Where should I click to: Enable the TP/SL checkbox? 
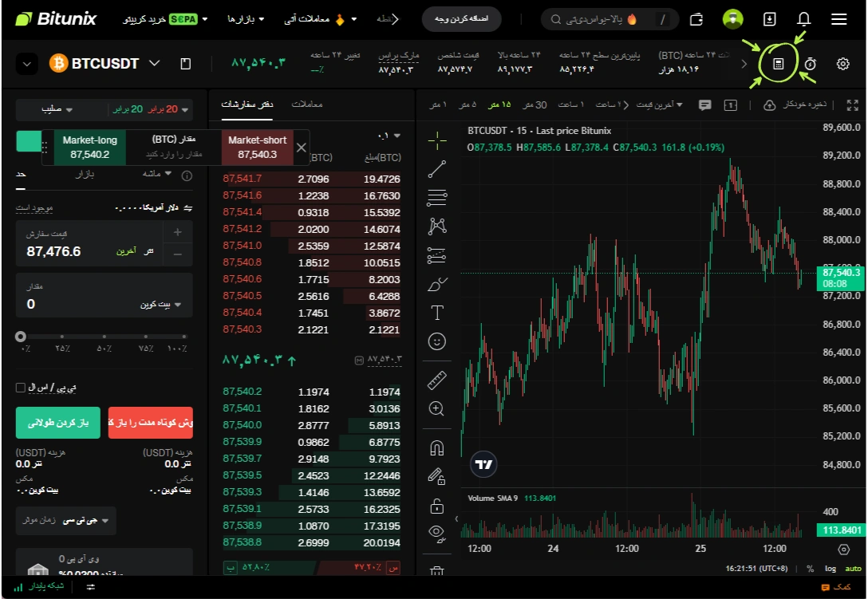[x=21, y=388]
